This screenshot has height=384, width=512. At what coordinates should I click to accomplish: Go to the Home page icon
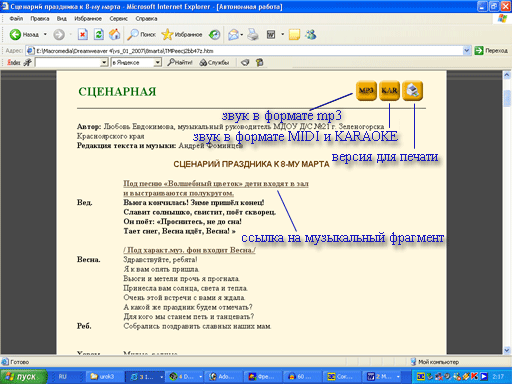pos(115,34)
